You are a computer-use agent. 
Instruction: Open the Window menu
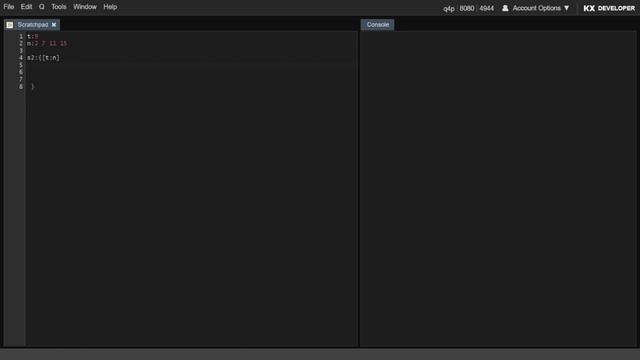point(85,7)
